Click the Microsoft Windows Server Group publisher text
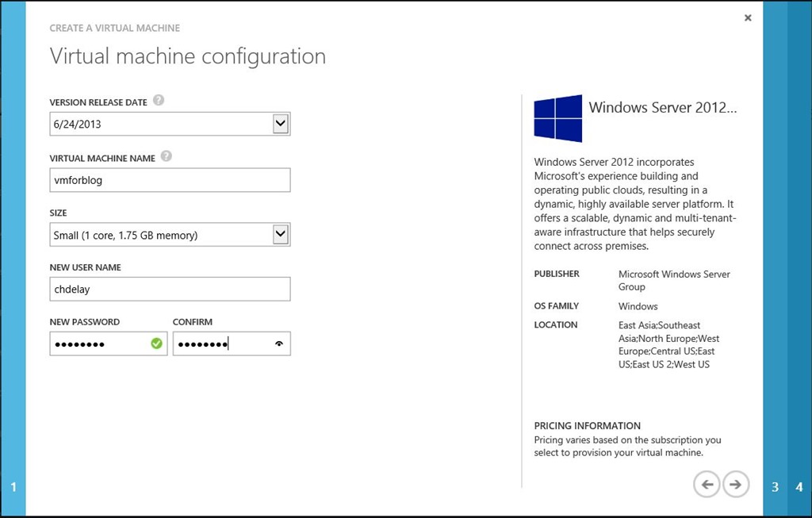 pyautogui.click(x=674, y=280)
